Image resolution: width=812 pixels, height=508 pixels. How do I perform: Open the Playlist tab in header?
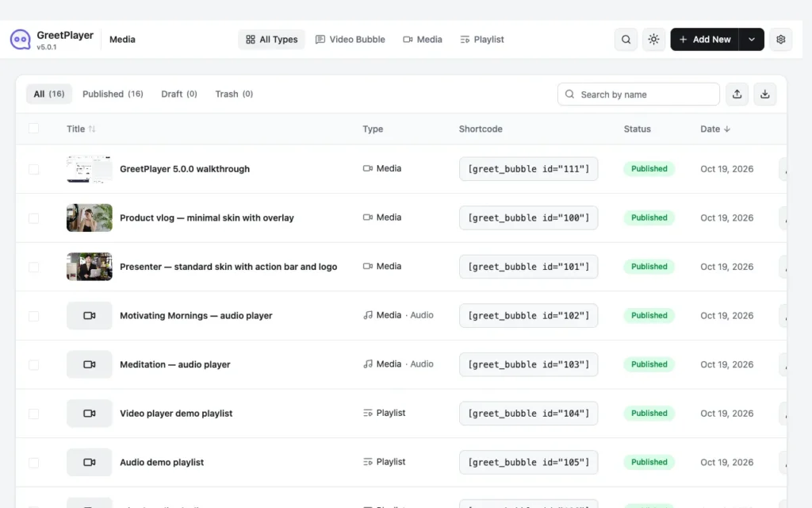click(482, 40)
